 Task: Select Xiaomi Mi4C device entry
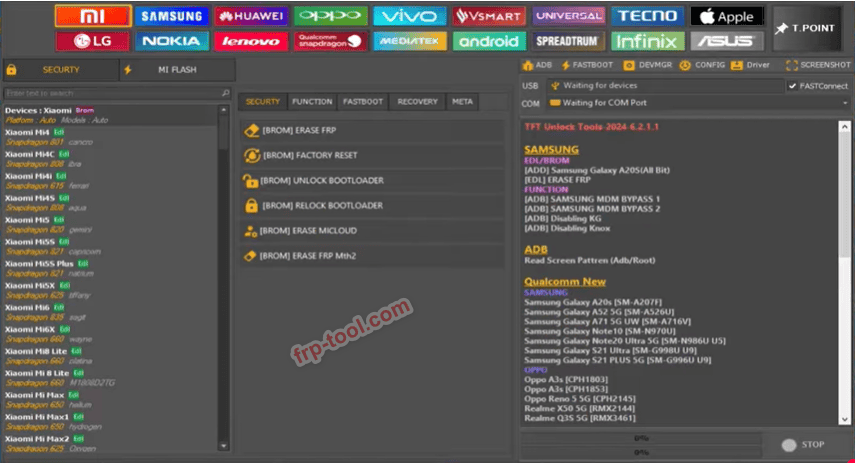tap(111, 159)
